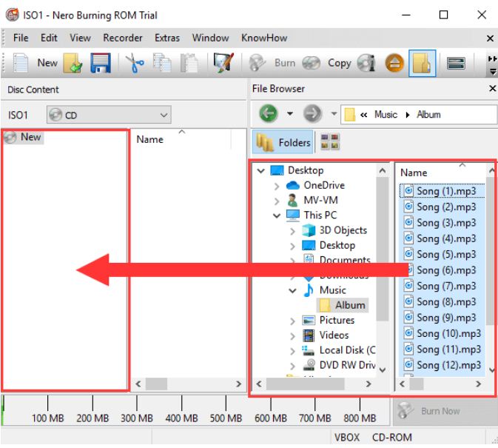Collapse the This PC tree node
This screenshot has width=498, height=448.
tap(277, 215)
